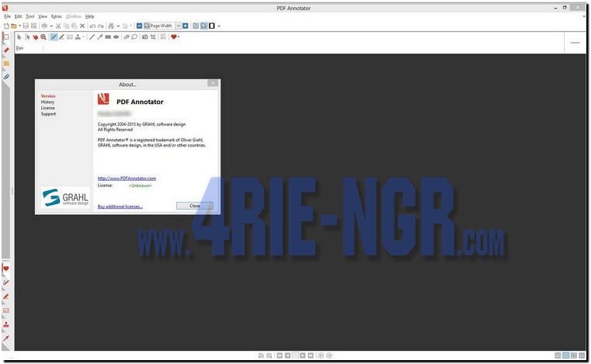This screenshot has width=591, height=364.
Task: Click the Save disk icon
Action: (26, 26)
